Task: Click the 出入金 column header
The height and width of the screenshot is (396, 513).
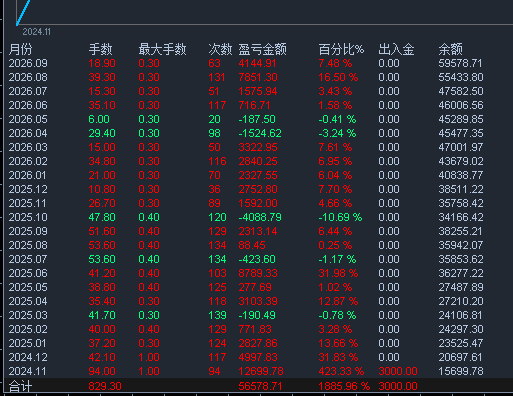Action: tap(396, 49)
